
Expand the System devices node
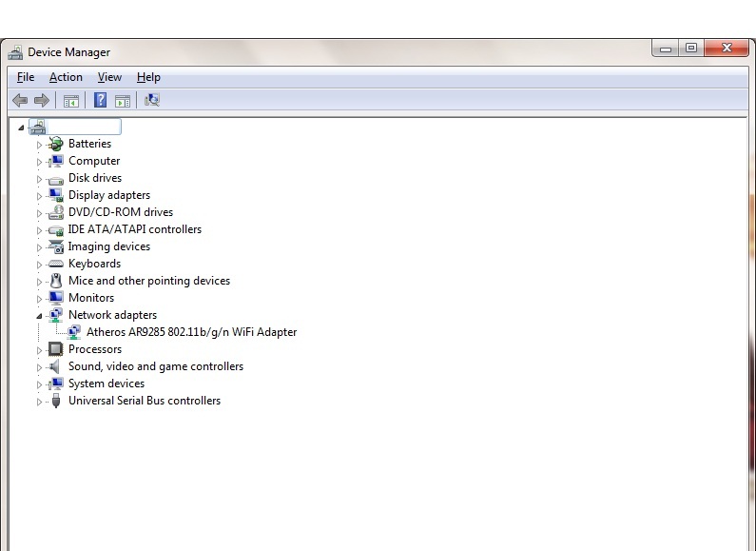40,384
